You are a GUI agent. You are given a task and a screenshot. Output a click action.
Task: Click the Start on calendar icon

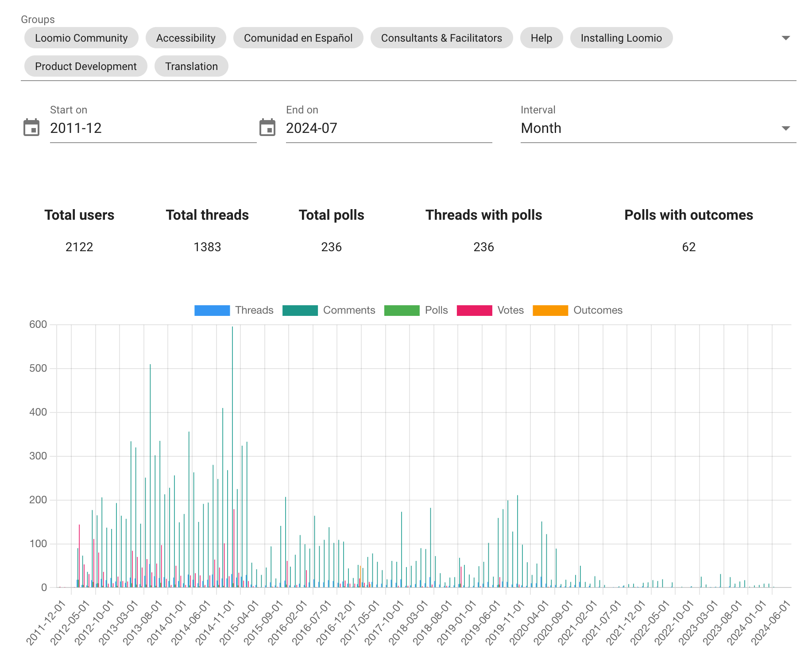(31, 128)
